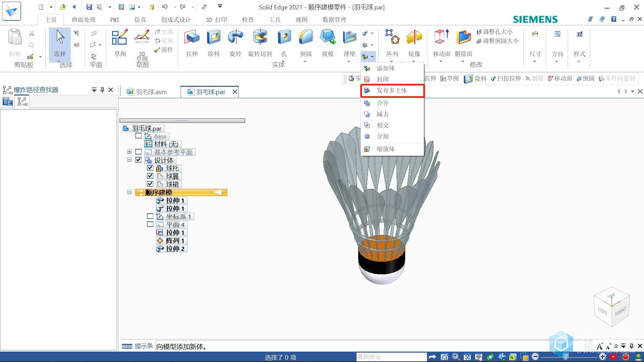Choose 发布多主体 from the dropdown menu

point(392,90)
